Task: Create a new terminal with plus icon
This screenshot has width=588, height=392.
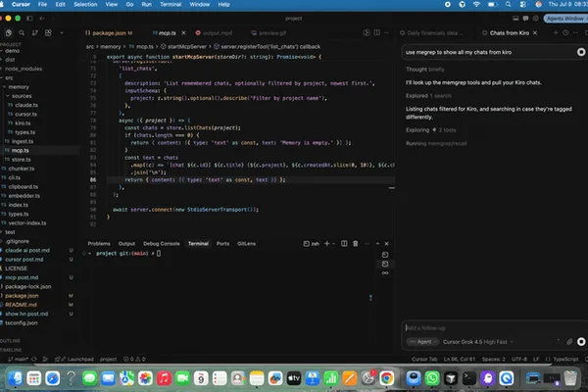Action: tap(326, 243)
